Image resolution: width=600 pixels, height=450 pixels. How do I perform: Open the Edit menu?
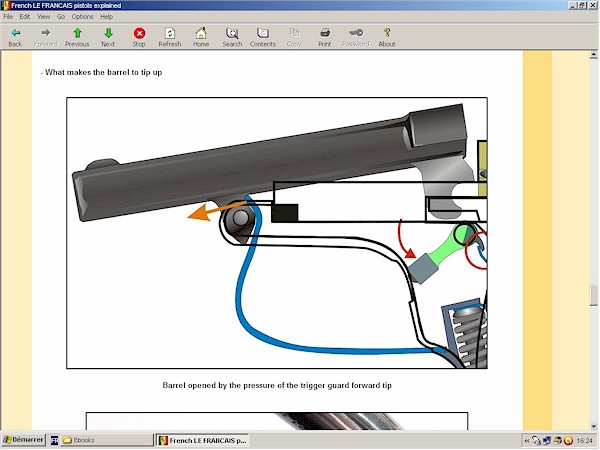coord(25,17)
